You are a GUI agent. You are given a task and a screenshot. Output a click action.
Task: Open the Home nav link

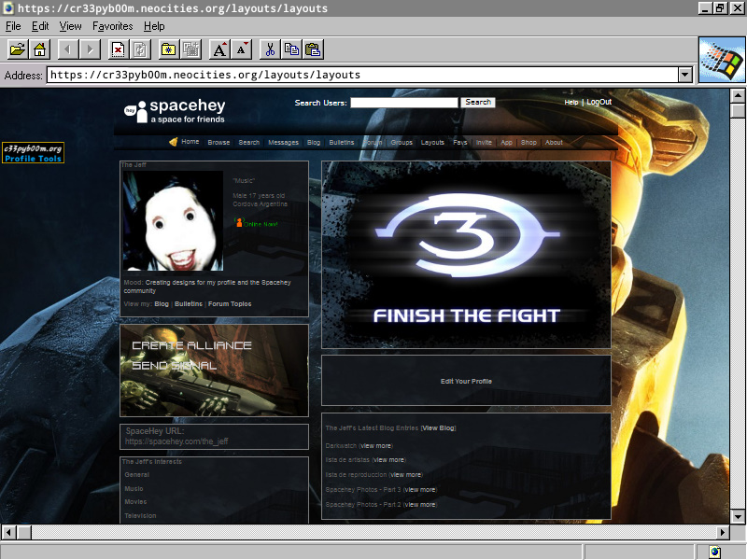pyautogui.click(x=190, y=142)
